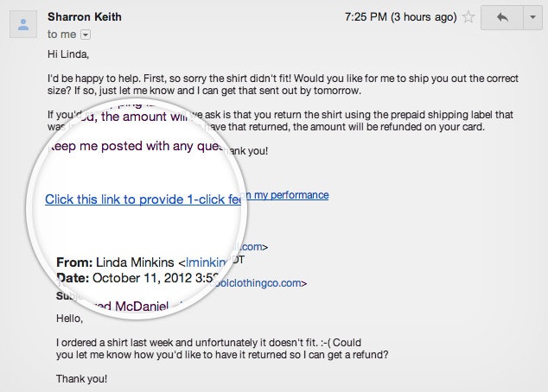Reply using the arrow button
Viewport: 548px width, 392px height.
(x=502, y=17)
